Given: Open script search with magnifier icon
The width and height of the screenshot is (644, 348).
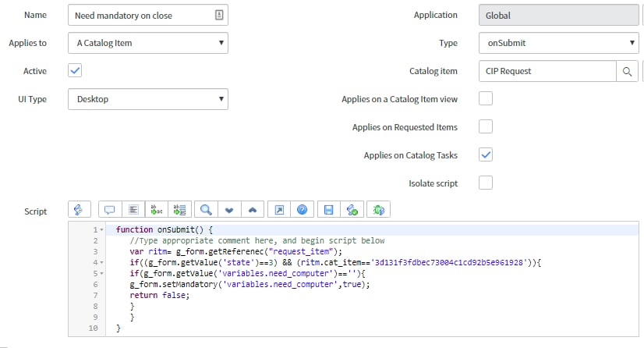Looking at the screenshot, I should coord(206,210).
